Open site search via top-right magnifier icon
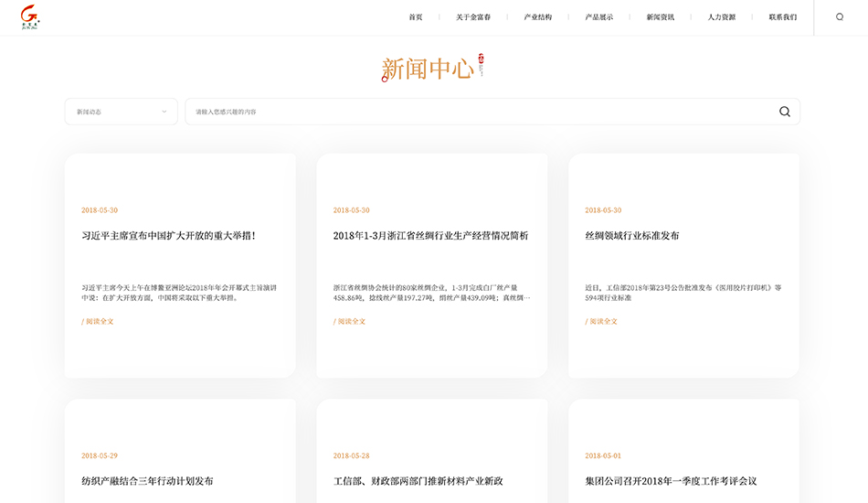Viewport: 868px width, 503px height. tap(840, 16)
